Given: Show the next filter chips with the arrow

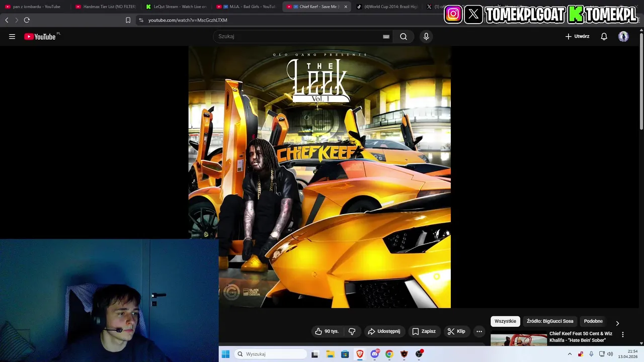Looking at the screenshot, I should pyautogui.click(x=617, y=323).
